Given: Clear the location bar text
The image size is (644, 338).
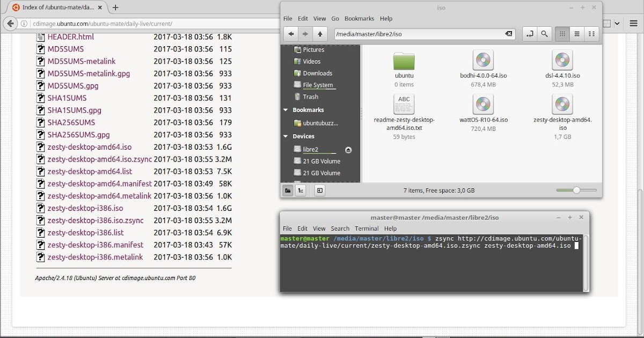Looking at the screenshot, I should [x=508, y=34].
